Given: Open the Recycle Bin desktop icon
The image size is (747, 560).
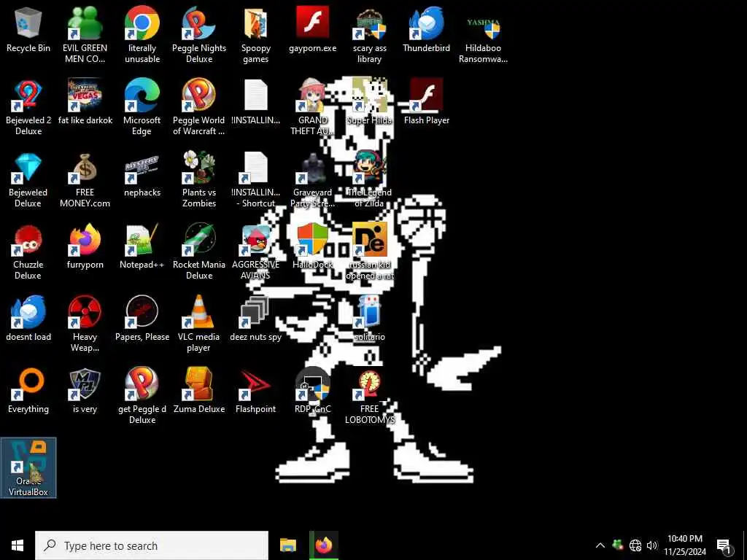Looking at the screenshot, I should [28, 29].
